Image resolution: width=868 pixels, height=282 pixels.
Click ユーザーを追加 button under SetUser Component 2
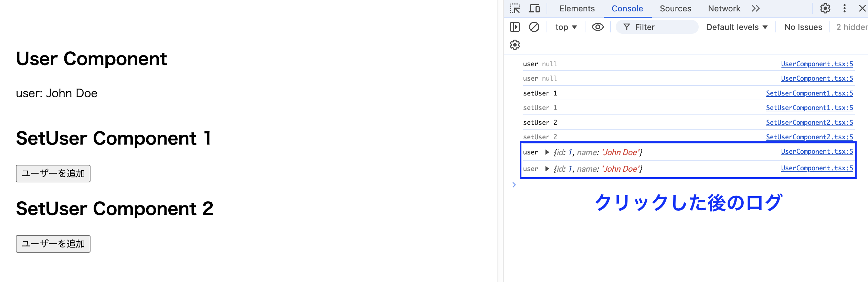(53, 244)
